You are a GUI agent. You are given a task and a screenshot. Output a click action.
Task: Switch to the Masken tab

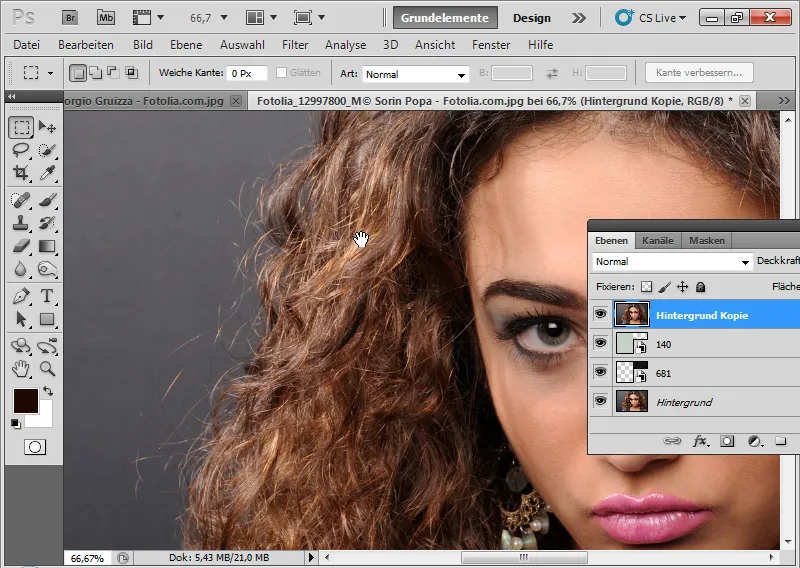(707, 240)
